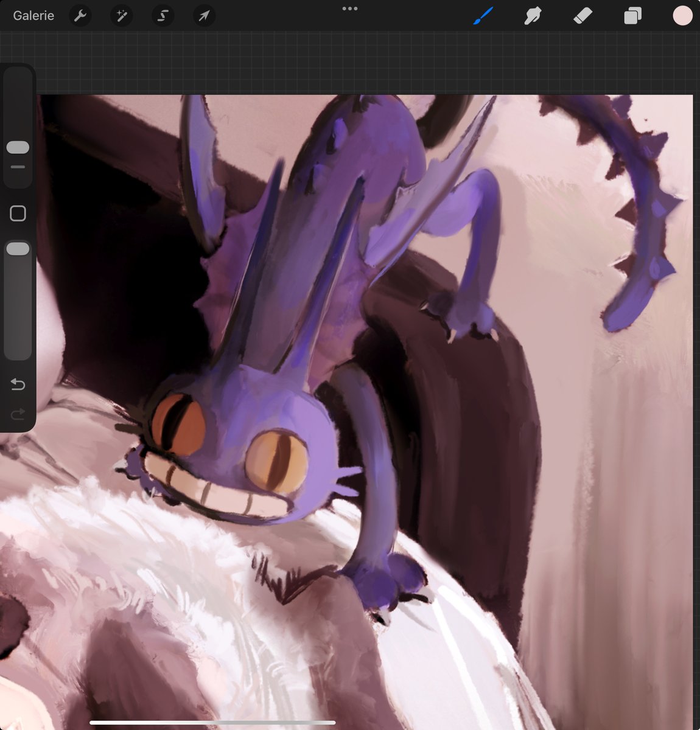Tap the home indicator bar at the bottom
The image size is (700, 730).
point(212,723)
